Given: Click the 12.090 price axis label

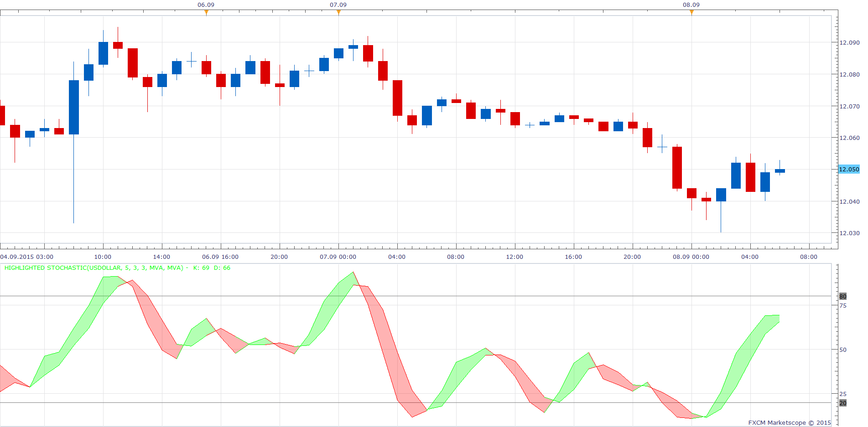Looking at the screenshot, I should pyautogui.click(x=849, y=43).
